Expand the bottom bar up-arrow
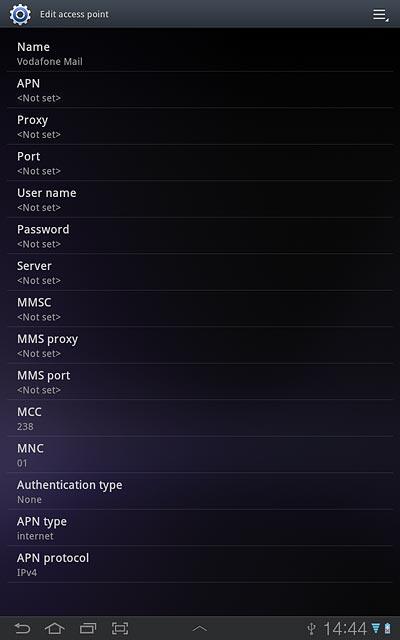The width and height of the screenshot is (400, 640). tap(200, 629)
